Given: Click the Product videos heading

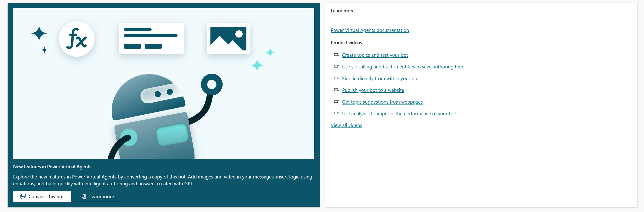Looking at the screenshot, I should (346, 43).
